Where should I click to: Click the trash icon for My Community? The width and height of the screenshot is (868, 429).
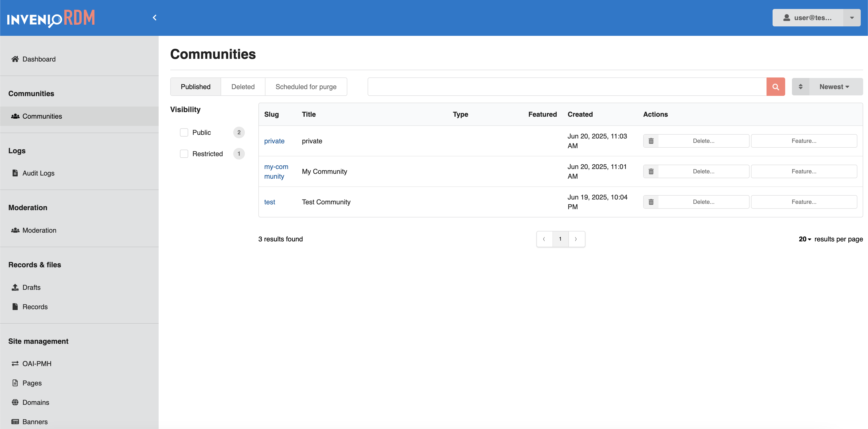tap(651, 171)
